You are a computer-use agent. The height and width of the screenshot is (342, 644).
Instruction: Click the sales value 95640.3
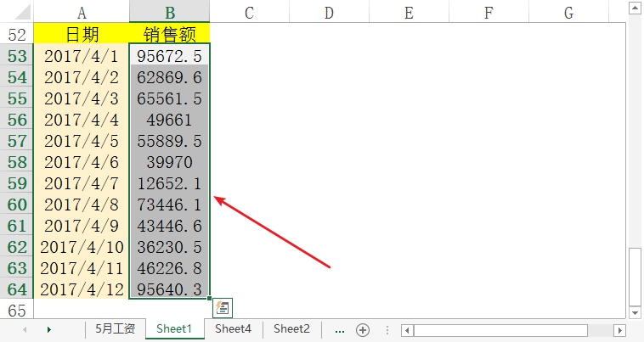170,289
